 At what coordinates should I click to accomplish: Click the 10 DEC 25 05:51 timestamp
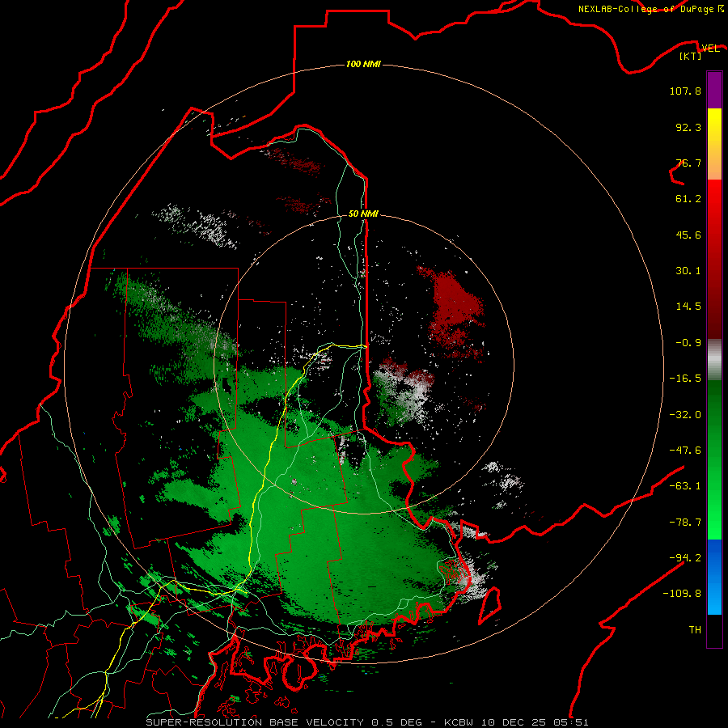tap(535, 722)
